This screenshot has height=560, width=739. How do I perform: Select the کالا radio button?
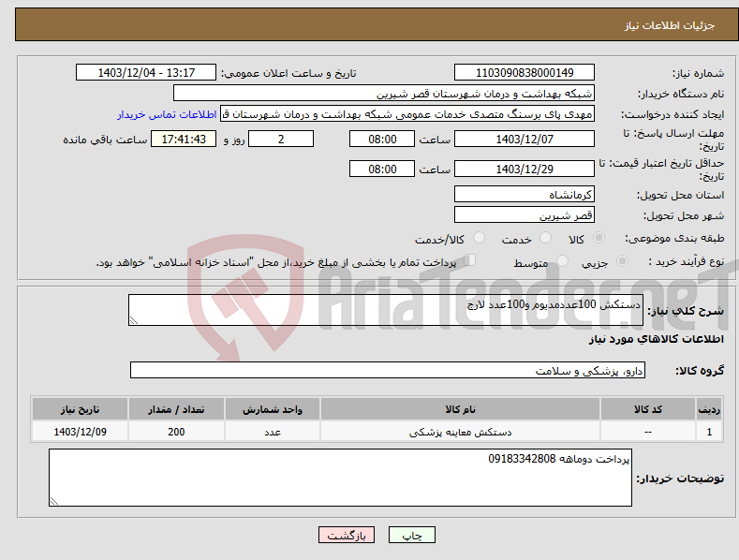599,238
